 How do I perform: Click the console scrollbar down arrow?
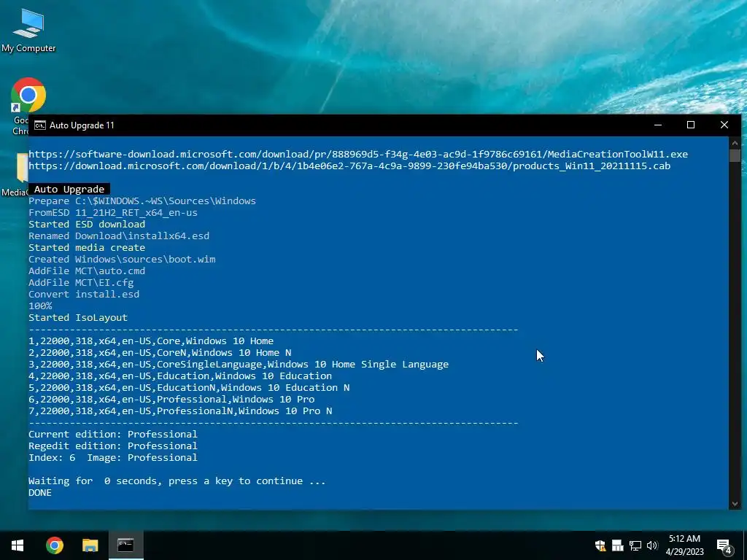click(735, 504)
